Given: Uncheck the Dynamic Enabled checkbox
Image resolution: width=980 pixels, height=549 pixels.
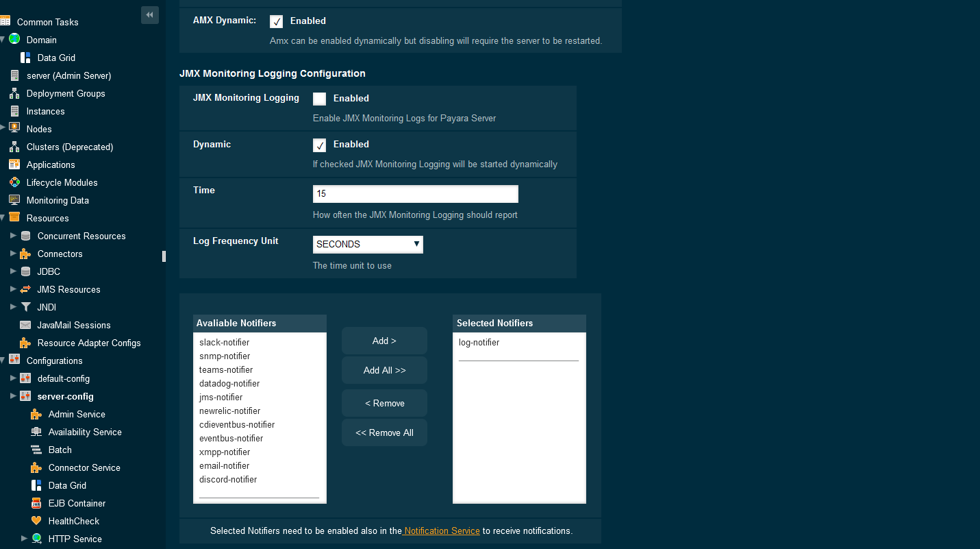Looking at the screenshot, I should point(319,145).
